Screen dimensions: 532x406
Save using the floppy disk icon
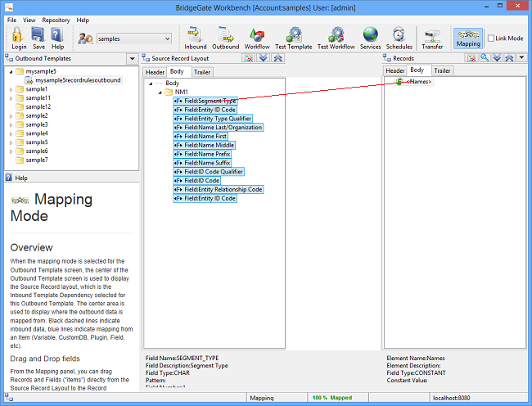[38, 35]
